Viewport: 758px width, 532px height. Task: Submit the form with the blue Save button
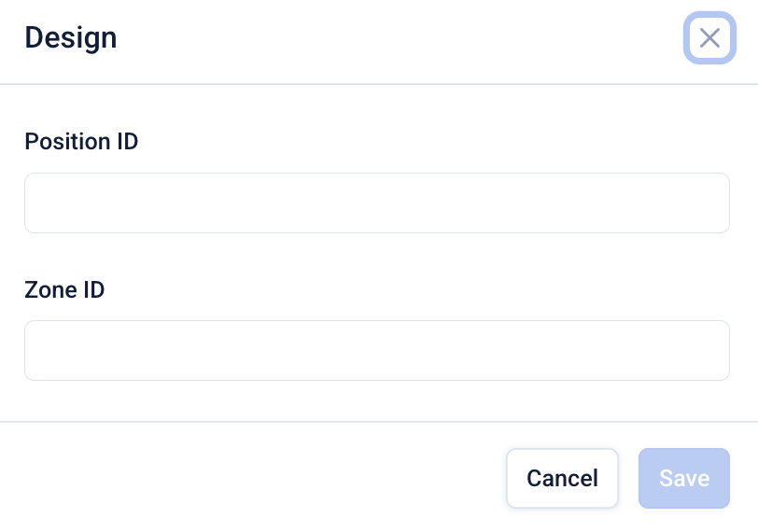point(683,478)
